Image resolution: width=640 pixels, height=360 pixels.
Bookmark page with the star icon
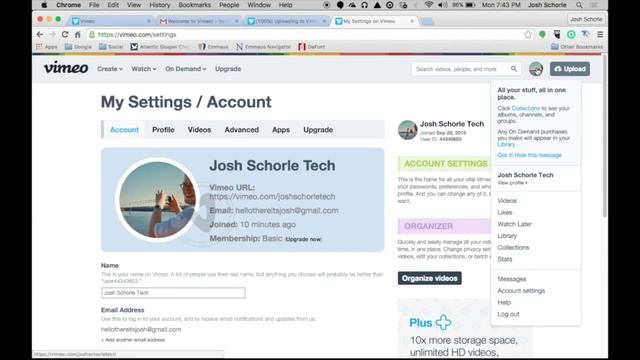tap(528, 35)
